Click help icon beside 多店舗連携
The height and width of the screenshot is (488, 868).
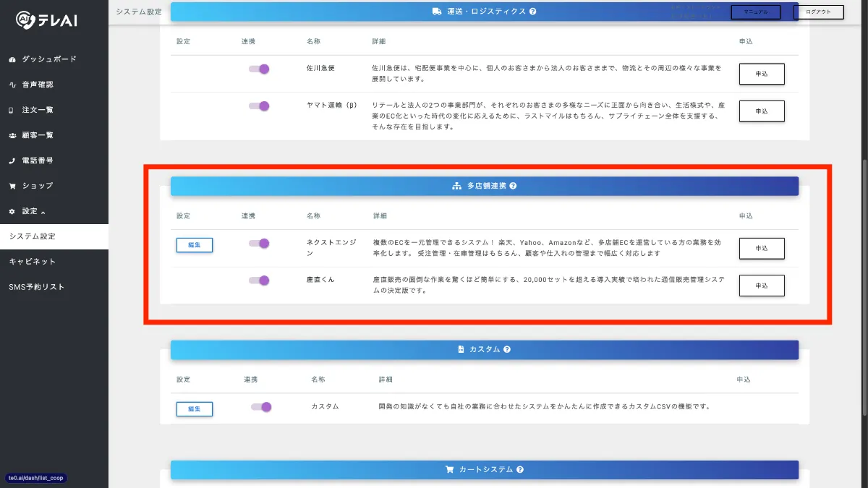click(513, 186)
